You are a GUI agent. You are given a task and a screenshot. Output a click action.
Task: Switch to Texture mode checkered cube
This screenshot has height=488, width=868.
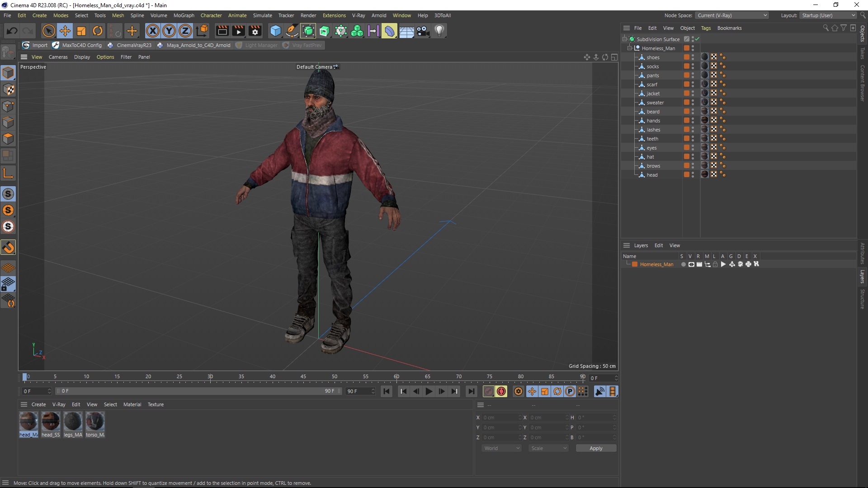[x=8, y=89]
